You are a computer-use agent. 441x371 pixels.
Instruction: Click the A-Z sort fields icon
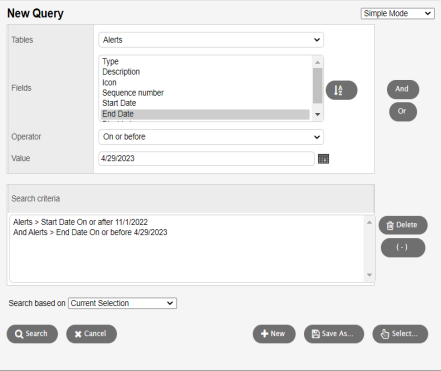coord(341,90)
